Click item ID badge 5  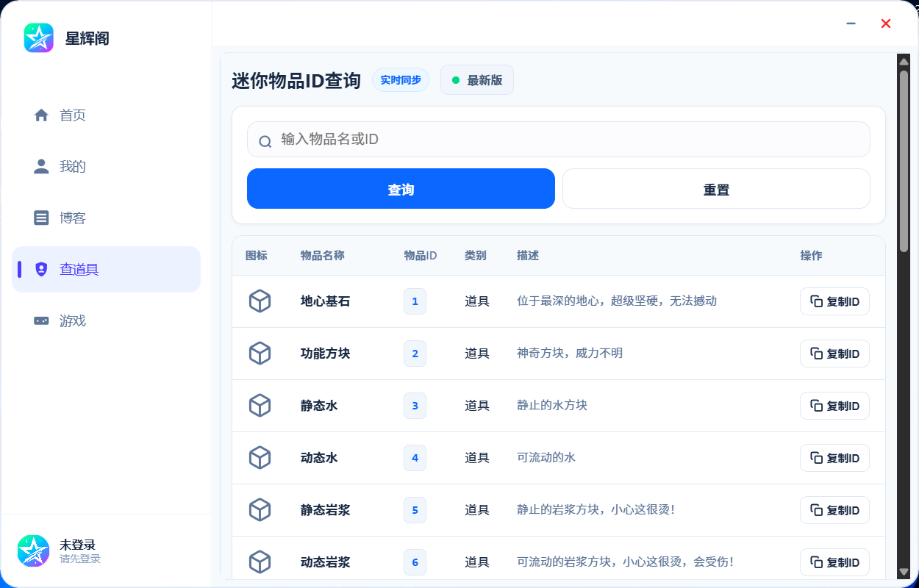[x=415, y=510]
